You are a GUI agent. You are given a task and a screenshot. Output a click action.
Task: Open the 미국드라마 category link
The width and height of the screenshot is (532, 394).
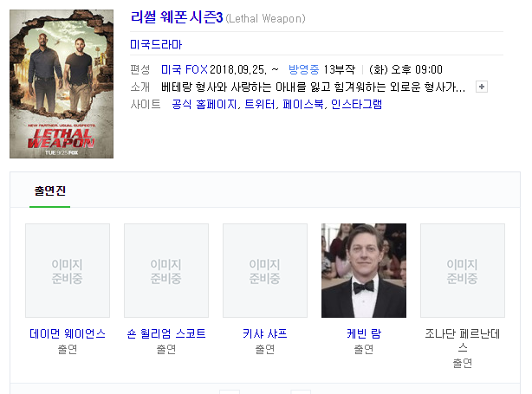(156, 44)
